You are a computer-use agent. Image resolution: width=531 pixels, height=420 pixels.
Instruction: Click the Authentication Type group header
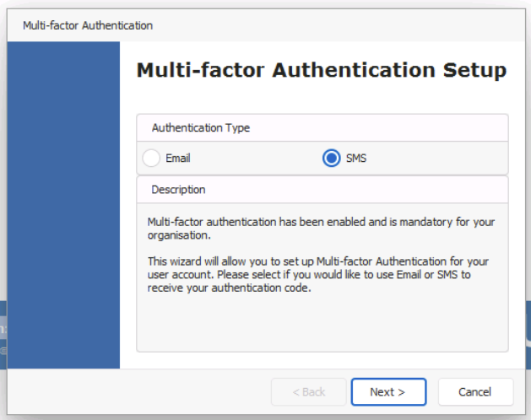pos(322,128)
